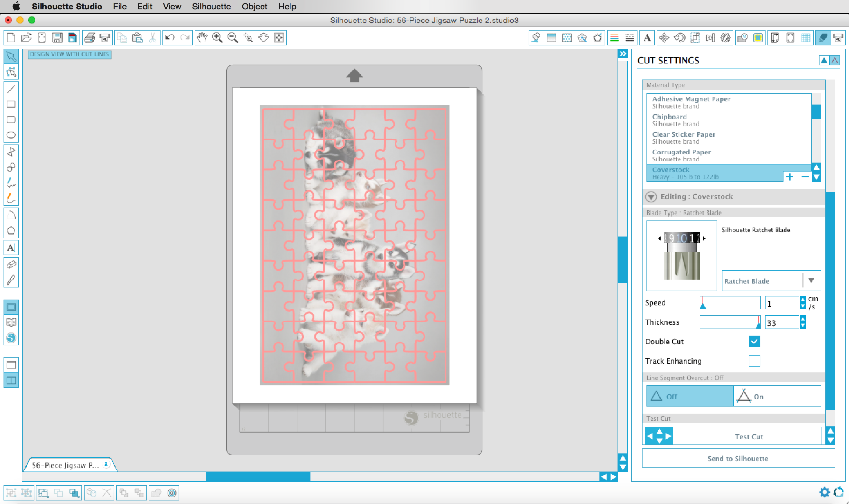Add a new material type with plus

tap(790, 177)
